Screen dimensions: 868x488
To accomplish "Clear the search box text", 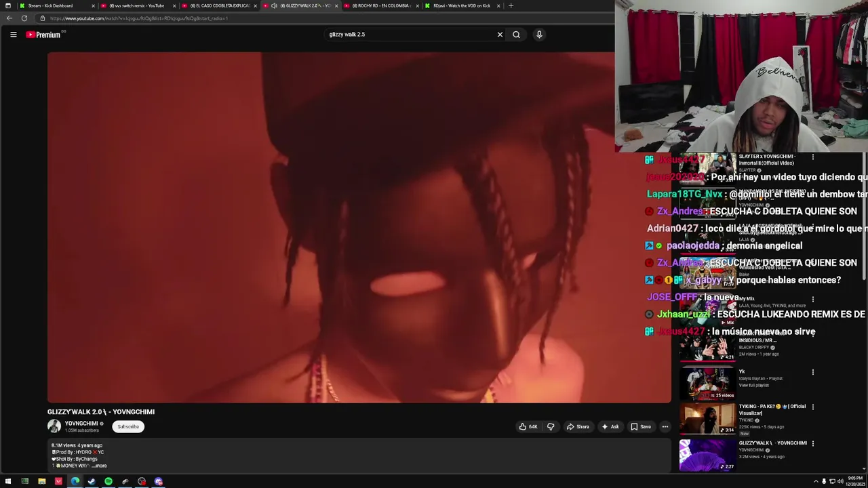I will (500, 35).
